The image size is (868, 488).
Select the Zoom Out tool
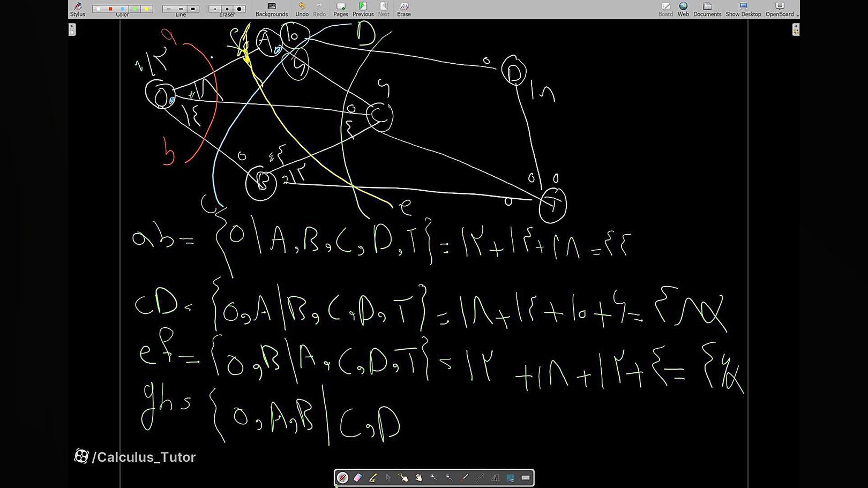449,477
